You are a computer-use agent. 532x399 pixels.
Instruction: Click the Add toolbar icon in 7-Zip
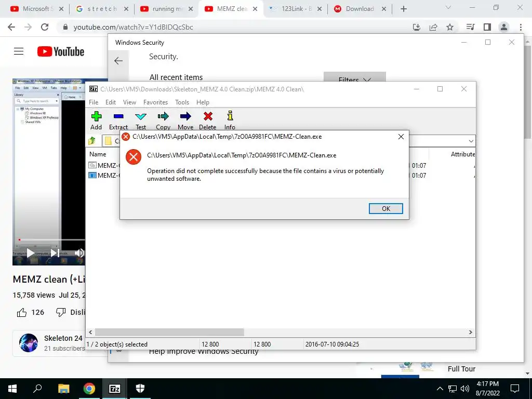tap(96, 121)
